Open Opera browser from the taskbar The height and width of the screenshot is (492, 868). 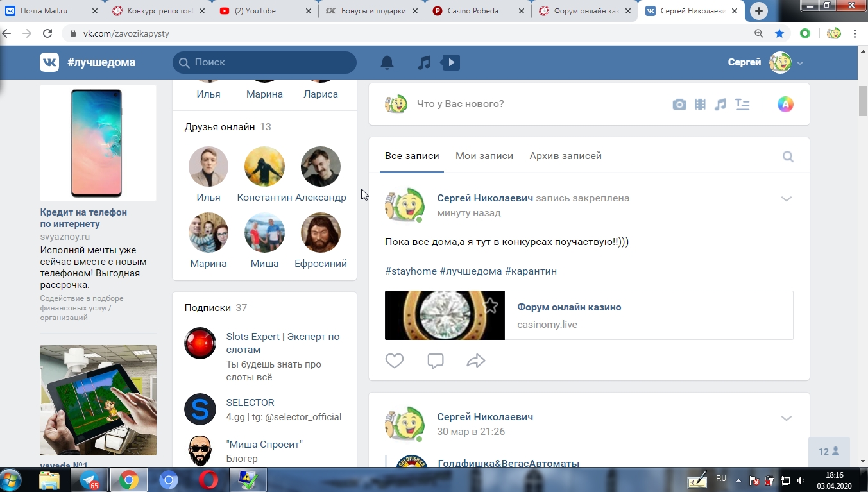point(208,480)
